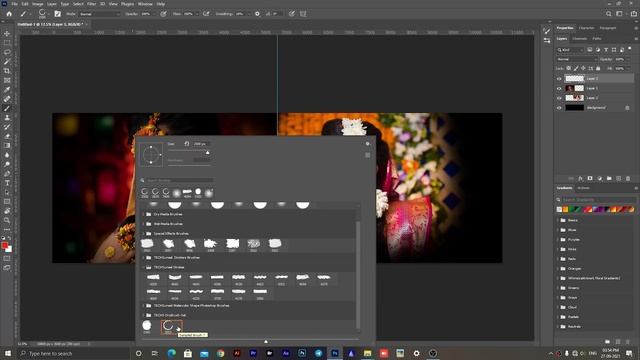Toggle airbrush build-up in options bar
The width and height of the screenshot is (640, 360).
206,14
